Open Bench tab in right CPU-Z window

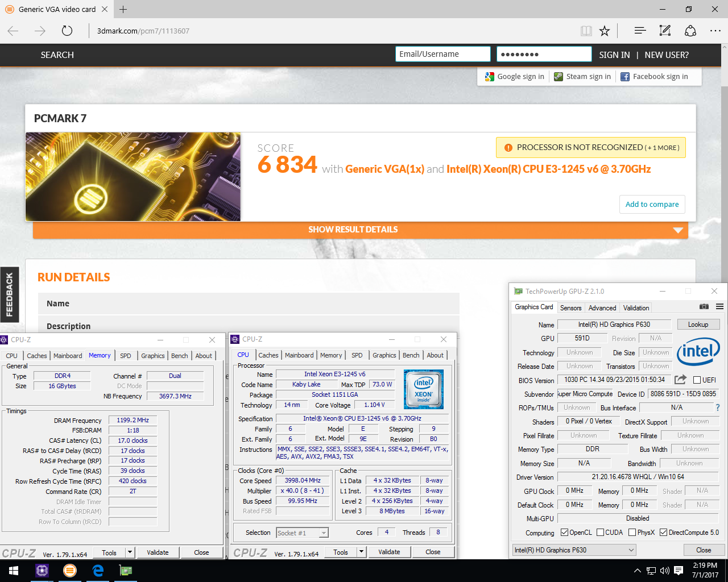(x=411, y=355)
